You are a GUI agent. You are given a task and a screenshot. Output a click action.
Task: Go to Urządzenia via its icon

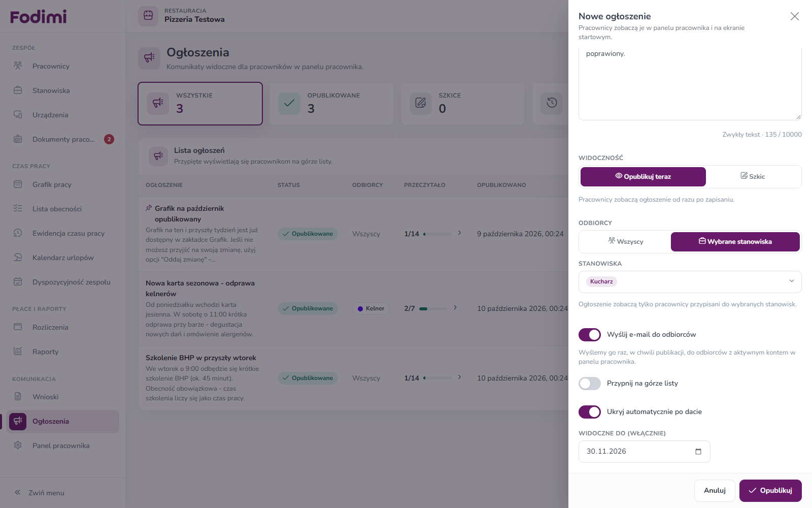[x=18, y=115]
